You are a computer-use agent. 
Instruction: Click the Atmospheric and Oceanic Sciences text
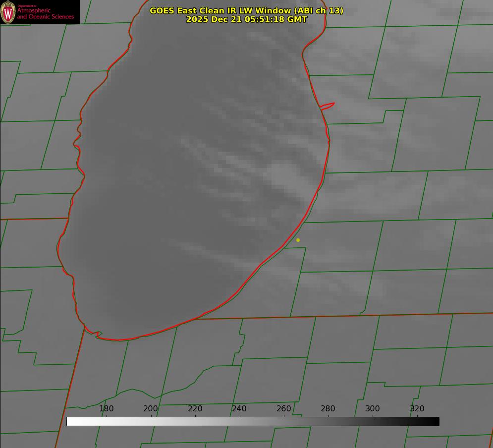click(45, 13)
